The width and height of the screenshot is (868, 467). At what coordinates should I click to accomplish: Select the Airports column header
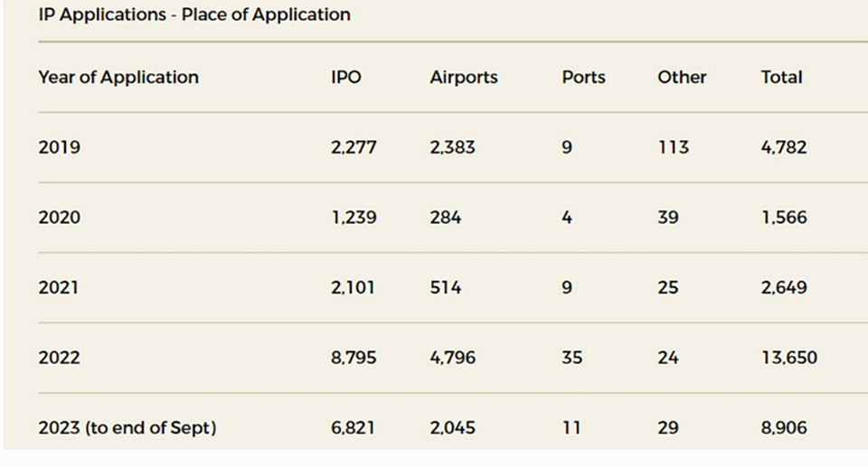coord(464,78)
